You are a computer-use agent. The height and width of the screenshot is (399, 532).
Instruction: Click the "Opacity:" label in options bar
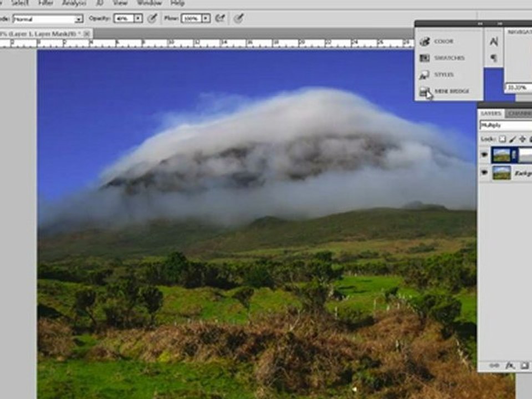click(x=99, y=18)
